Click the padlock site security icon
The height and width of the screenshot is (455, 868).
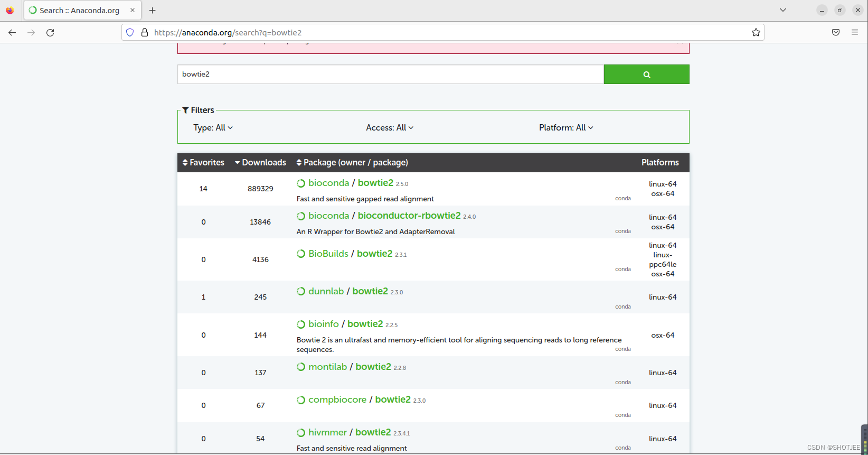(145, 33)
